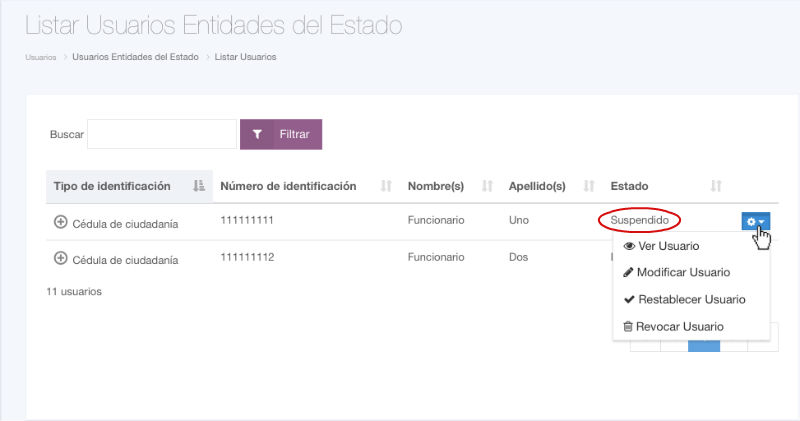The height and width of the screenshot is (421, 800).
Task: Click the Suspendido status of Funcionario Uno
Action: [639, 220]
